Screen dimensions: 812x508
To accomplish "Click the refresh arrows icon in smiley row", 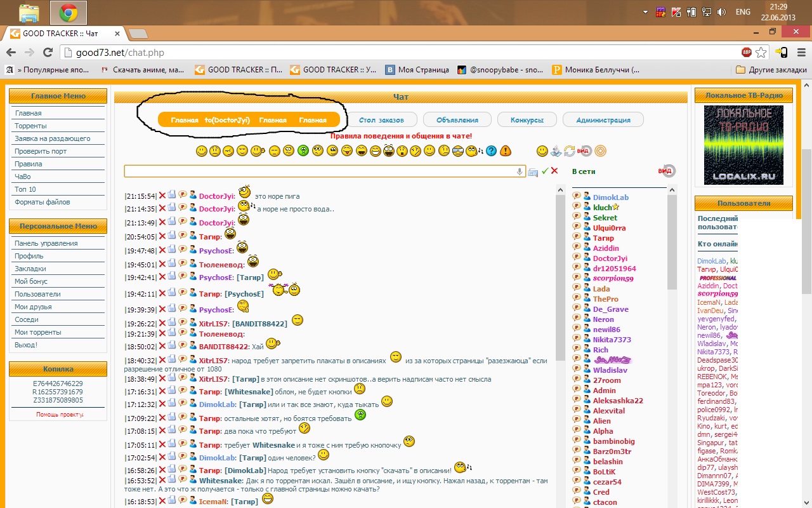I will [570, 151].
